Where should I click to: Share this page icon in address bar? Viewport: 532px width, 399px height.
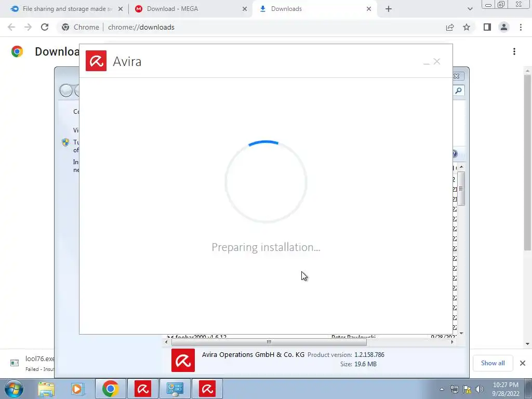(450, 27)
